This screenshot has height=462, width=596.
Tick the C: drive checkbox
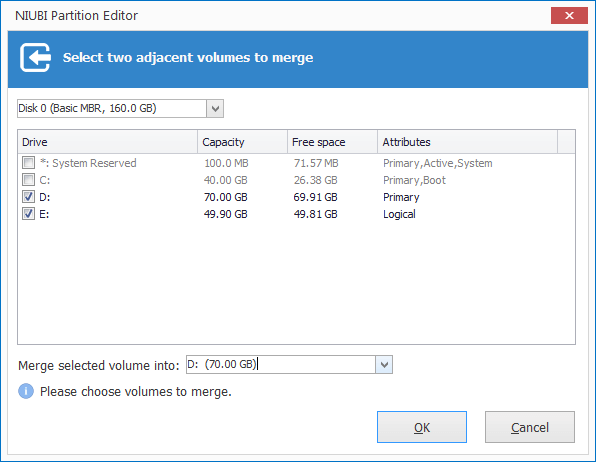[x=29, y=179]
